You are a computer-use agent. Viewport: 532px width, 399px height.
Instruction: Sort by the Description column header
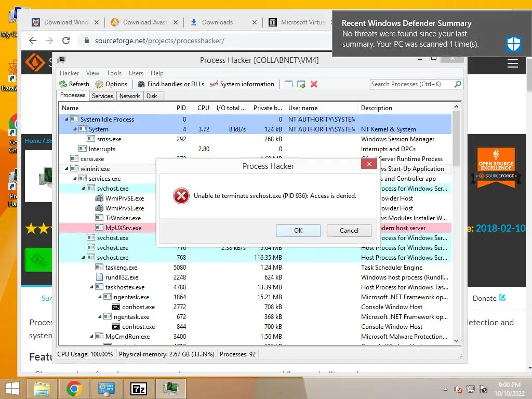point(404,108)
